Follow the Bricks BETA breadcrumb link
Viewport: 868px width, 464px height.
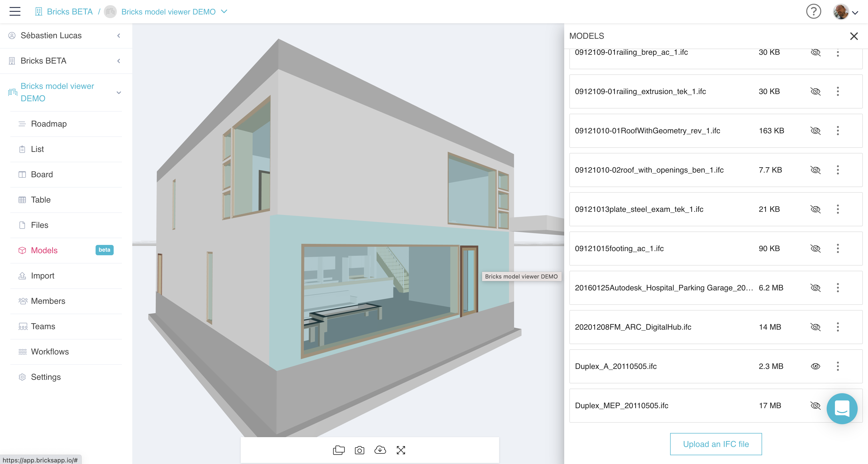70,12
